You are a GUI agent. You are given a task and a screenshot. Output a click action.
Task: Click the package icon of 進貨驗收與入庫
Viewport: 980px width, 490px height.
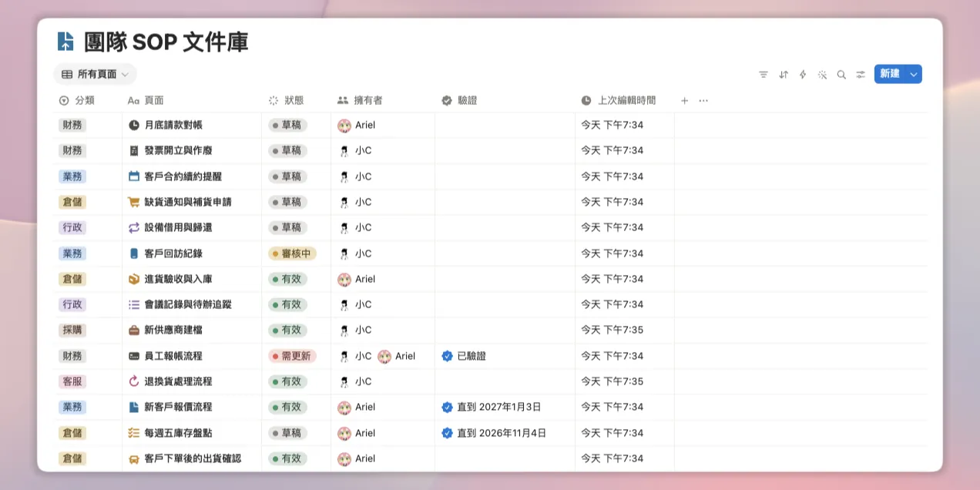[x=134, y=279]
